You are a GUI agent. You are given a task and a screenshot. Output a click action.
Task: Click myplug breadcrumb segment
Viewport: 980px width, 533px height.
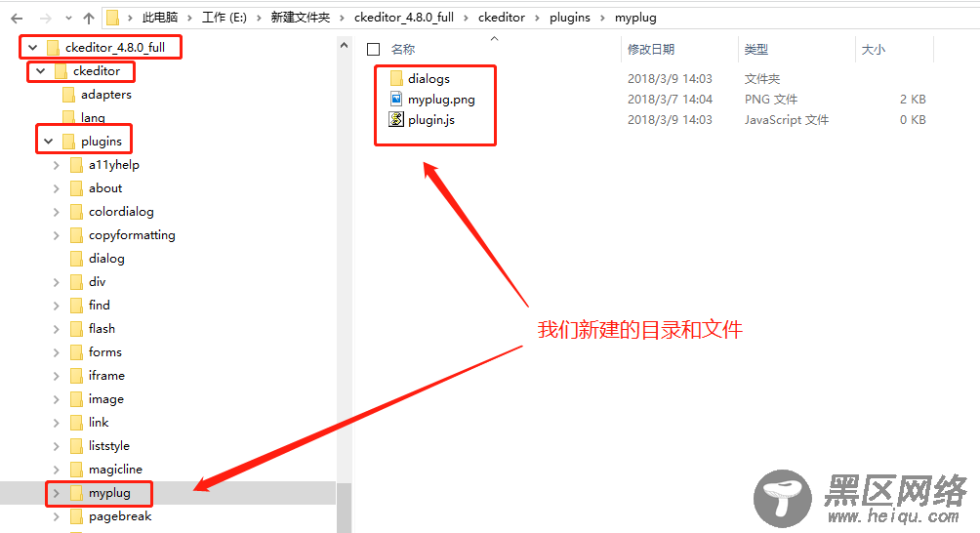tap(635, 18)
